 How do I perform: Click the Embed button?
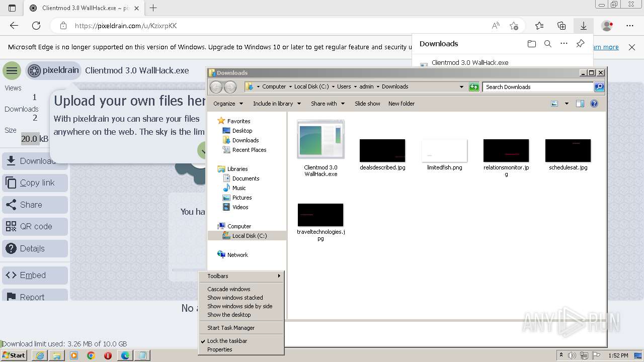[x=35, y=276]
